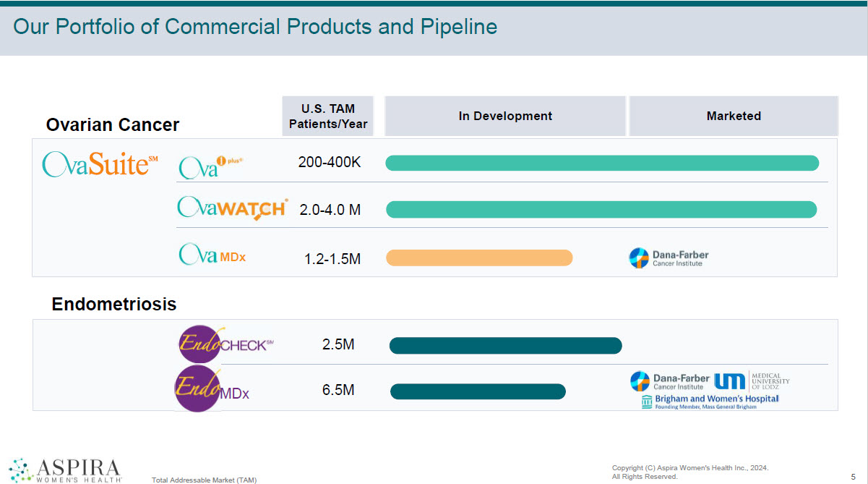Select the In Development column header

coord(505,116)
